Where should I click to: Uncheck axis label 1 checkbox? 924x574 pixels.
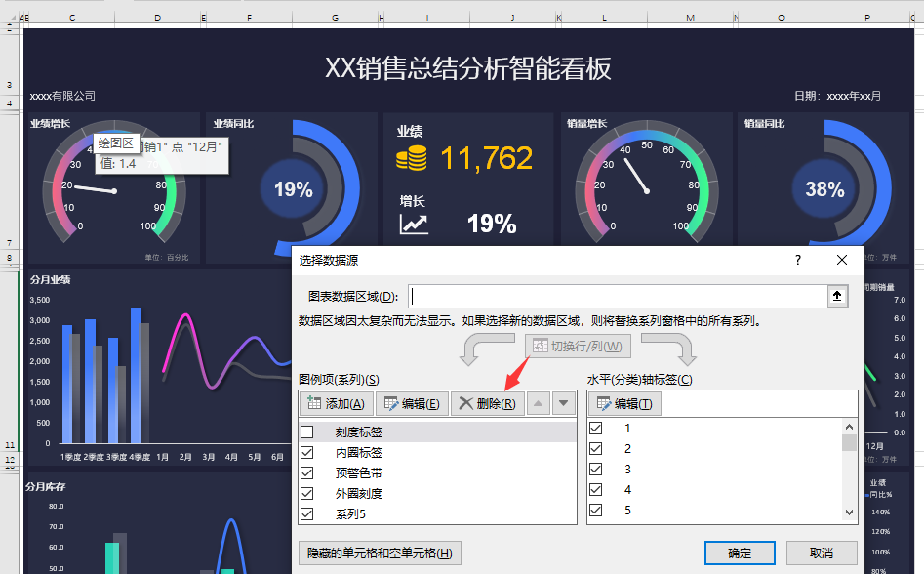tap(596, 429)
